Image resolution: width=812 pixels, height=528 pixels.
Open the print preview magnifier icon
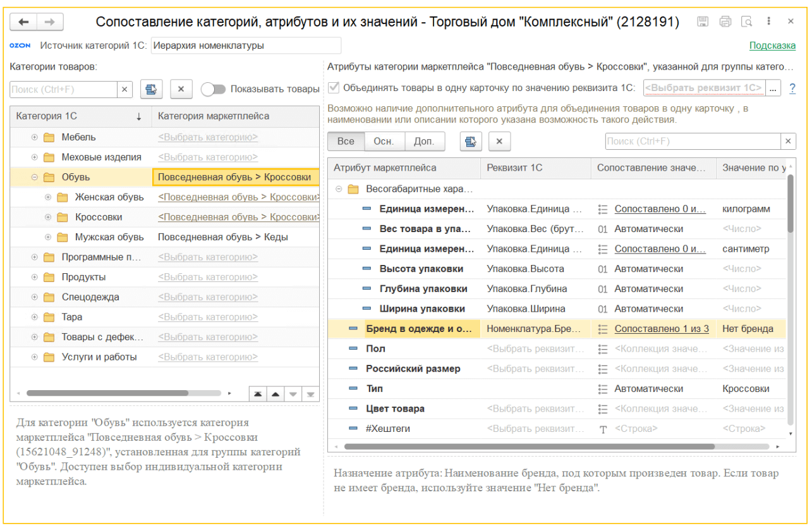click(747, 22)
